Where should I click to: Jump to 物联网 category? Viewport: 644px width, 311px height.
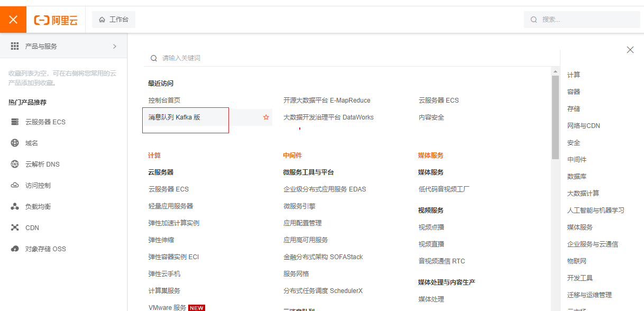577,261
